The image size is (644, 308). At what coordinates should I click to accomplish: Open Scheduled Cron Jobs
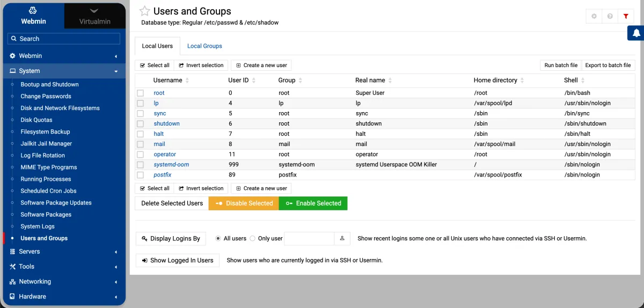(48, 190)
